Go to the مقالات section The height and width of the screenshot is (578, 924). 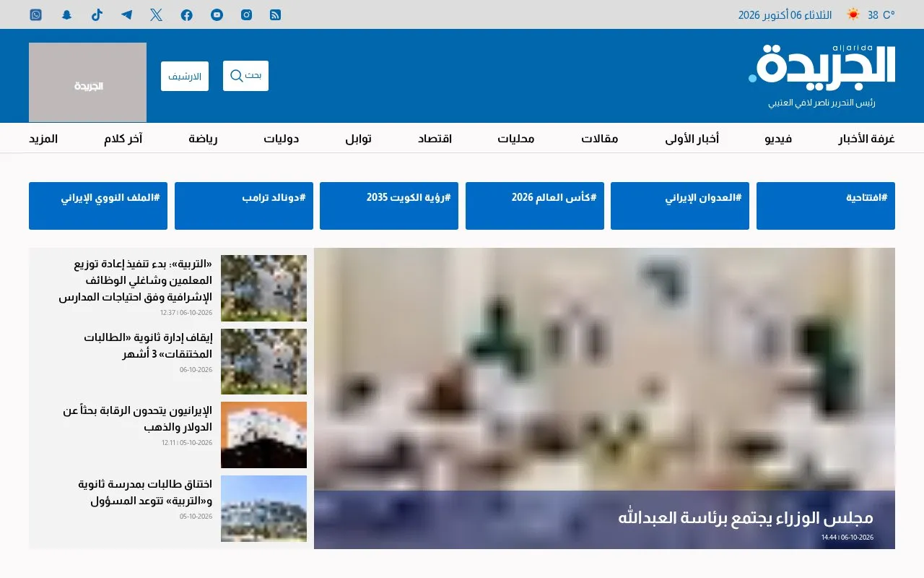(x=600, y=139)
